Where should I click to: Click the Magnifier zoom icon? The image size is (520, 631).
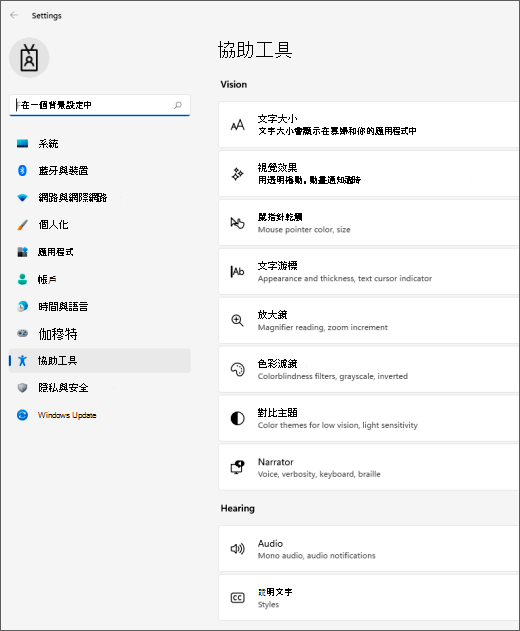pyautogui.click(x=237, y=320)
